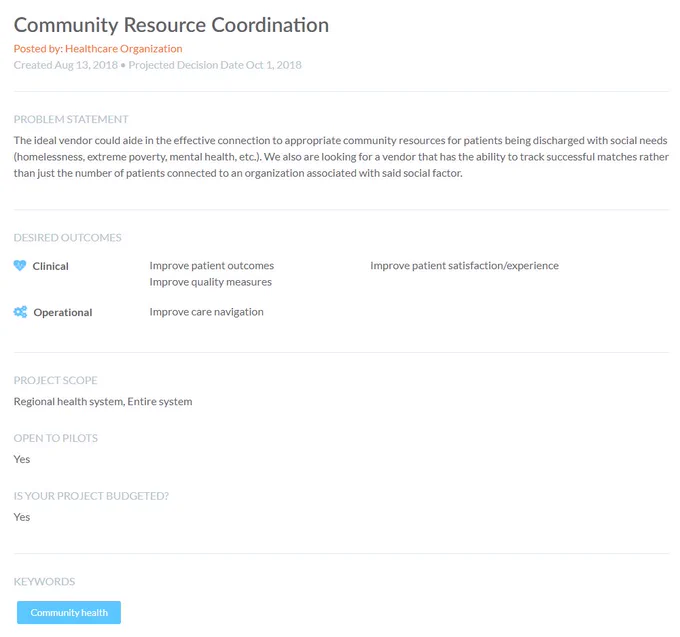Click the KEYWORDS heading
Image resolution: width=680 pixels, height=637 pixels.
(x=45, y=581)
